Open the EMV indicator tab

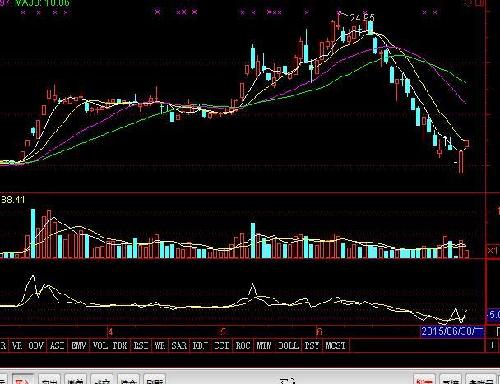79,345
